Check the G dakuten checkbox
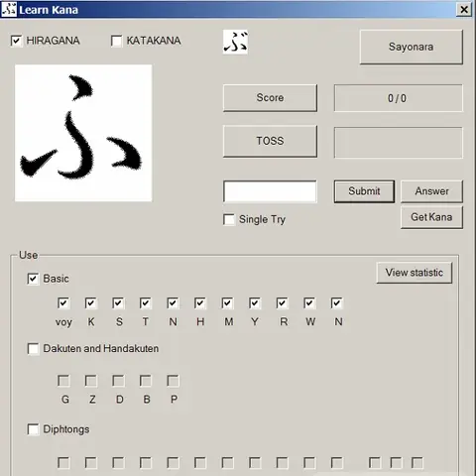Viewport: 476px width, 476px height. pyautogui.click(x=63, y=381)
